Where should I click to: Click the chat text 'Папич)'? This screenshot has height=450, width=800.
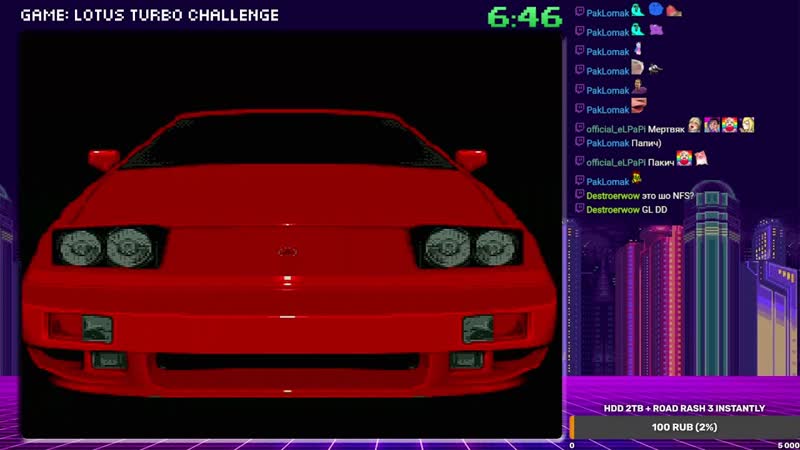click(646, 143)
